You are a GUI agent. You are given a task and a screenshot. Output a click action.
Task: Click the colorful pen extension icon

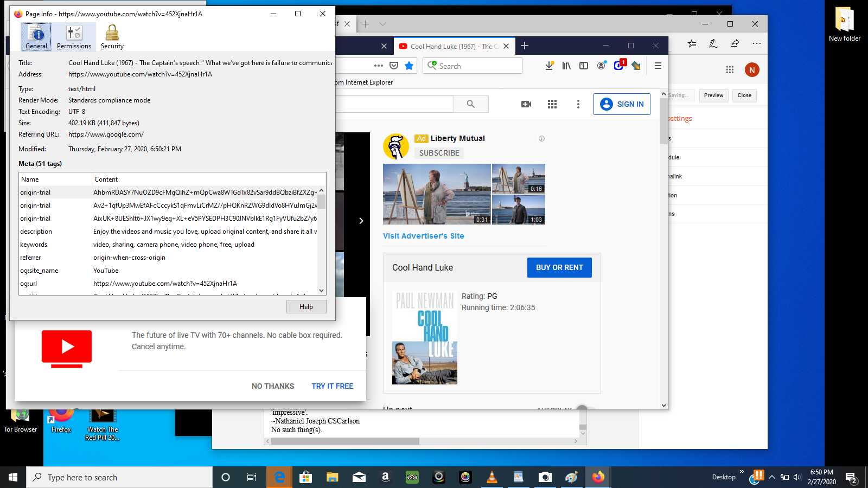click(636, 66)
